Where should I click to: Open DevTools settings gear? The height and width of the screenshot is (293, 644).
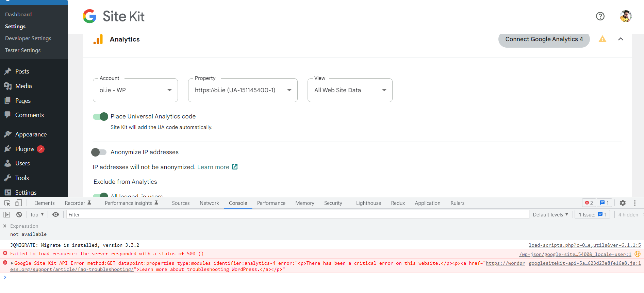623,203
